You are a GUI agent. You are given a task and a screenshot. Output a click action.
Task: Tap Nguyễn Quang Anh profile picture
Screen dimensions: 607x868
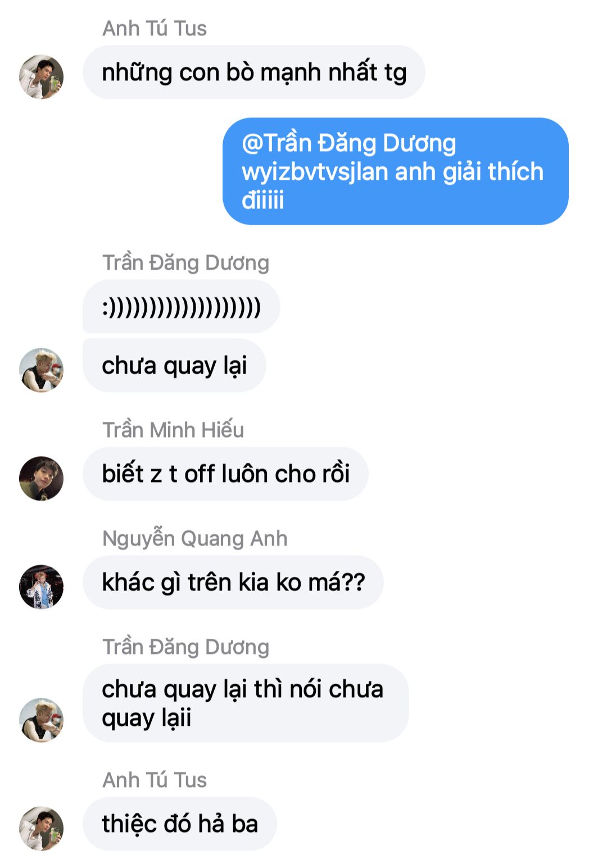tap(41, 587)
